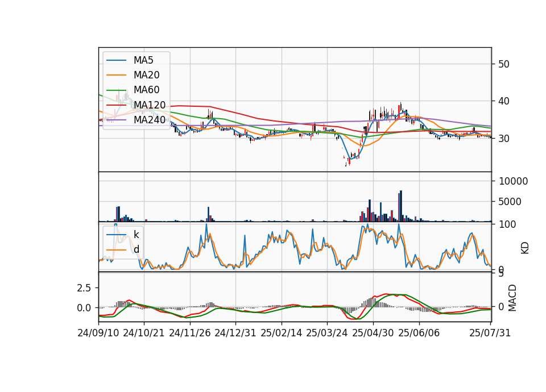Click the KD axis value 100
The image size is (546, 392).
point(507,224)
